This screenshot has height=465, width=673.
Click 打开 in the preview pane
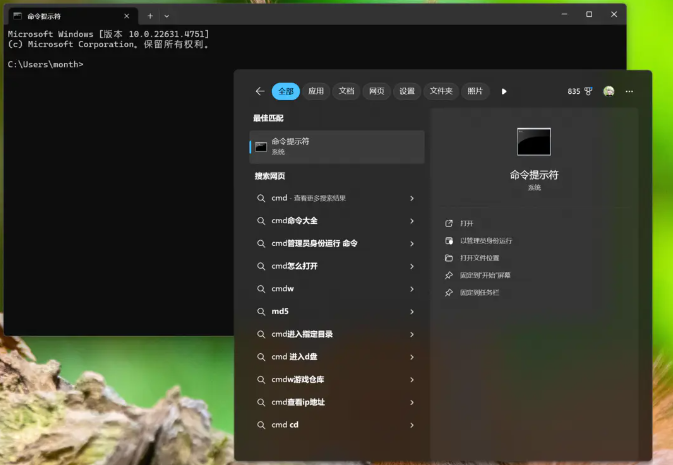467,223
